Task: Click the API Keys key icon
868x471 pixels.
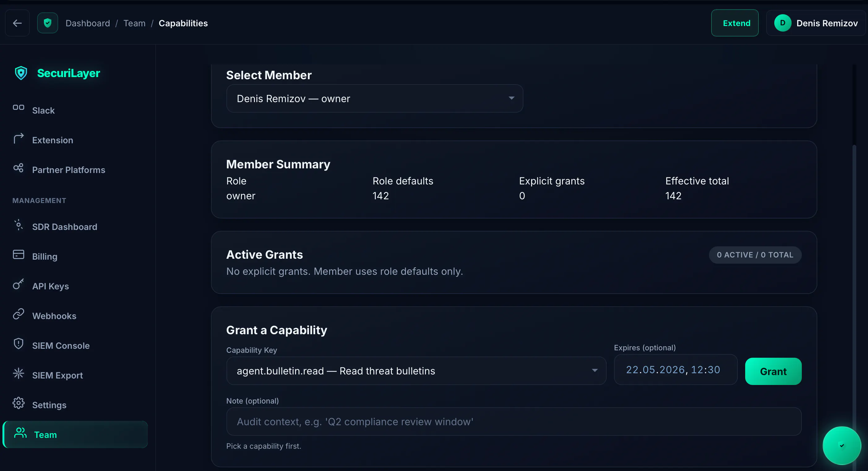Action: pyautogui.click(x=19, y=284)
